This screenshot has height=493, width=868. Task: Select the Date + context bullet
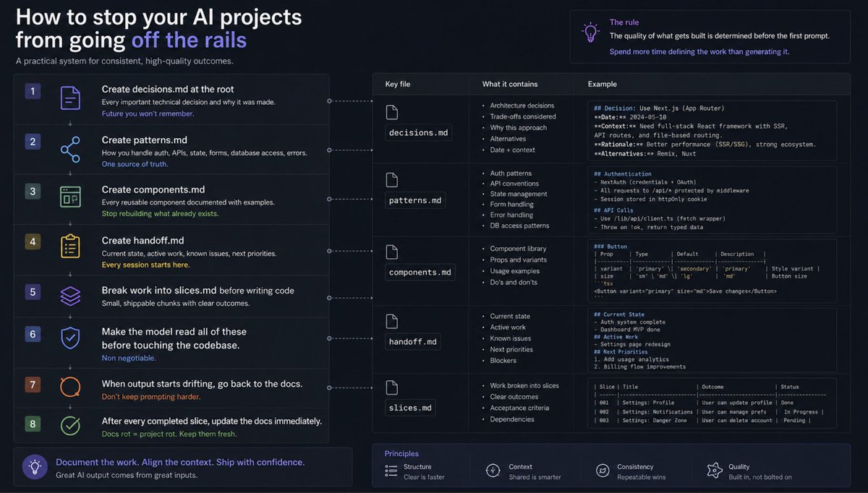coord(512,150)
